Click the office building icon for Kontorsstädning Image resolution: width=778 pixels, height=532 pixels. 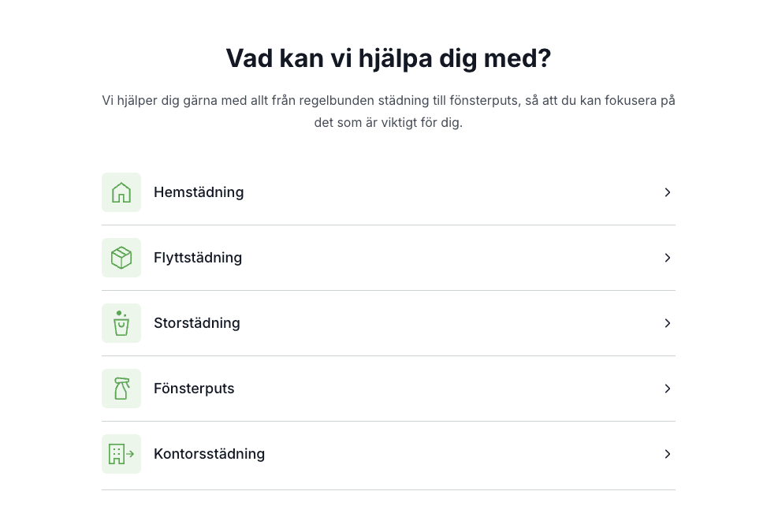(121, 454)
